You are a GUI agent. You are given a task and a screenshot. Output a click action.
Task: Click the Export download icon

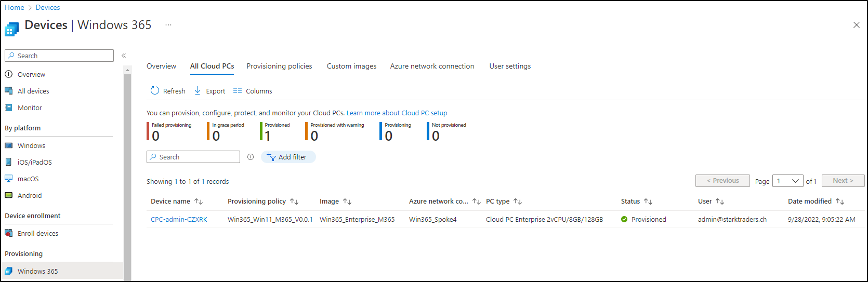click(x=198, y=90)
